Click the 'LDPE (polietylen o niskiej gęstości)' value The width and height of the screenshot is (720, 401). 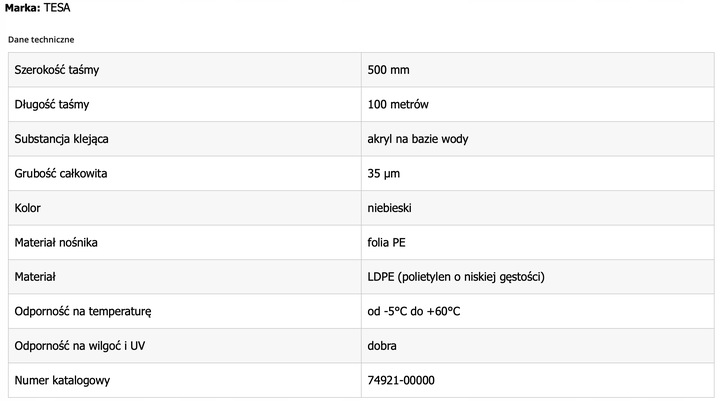click(456, 277)
